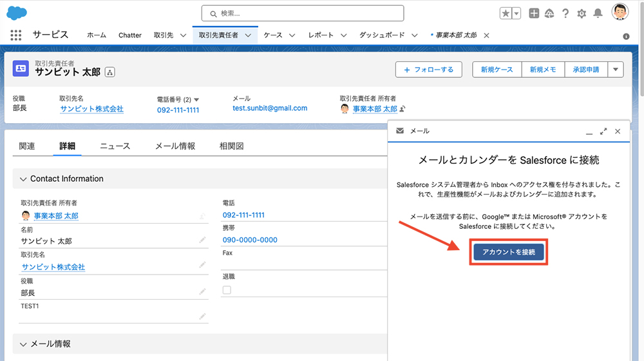The width and height of the screenshot is (644, 361).
Task: Click the owner avatar in Contact Information
Action: click(x=26, y=215)
